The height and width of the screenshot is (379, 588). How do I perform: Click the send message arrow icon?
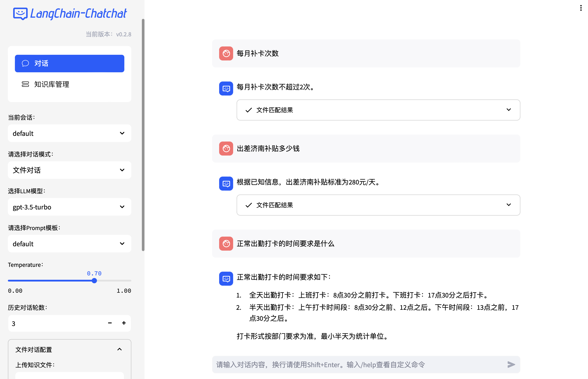tap(511, 365)
